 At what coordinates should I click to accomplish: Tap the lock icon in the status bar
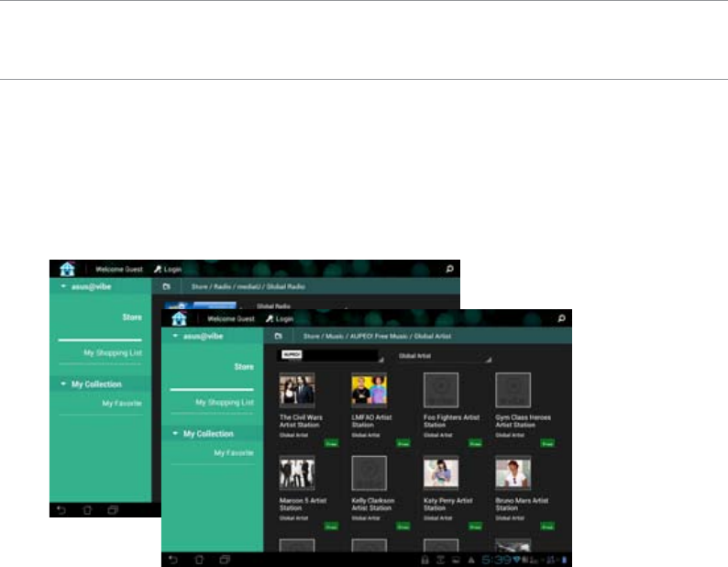[x=425, y=560]
